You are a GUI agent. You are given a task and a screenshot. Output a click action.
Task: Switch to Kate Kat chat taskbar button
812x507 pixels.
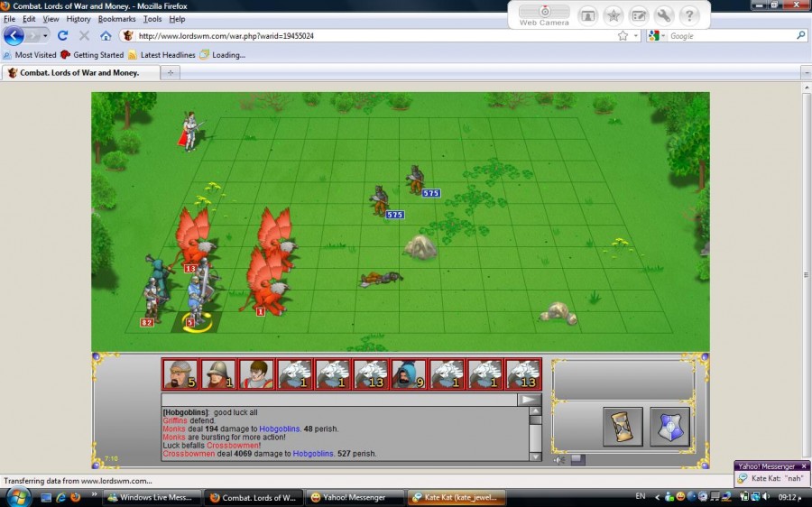click(x=457, y=497)
